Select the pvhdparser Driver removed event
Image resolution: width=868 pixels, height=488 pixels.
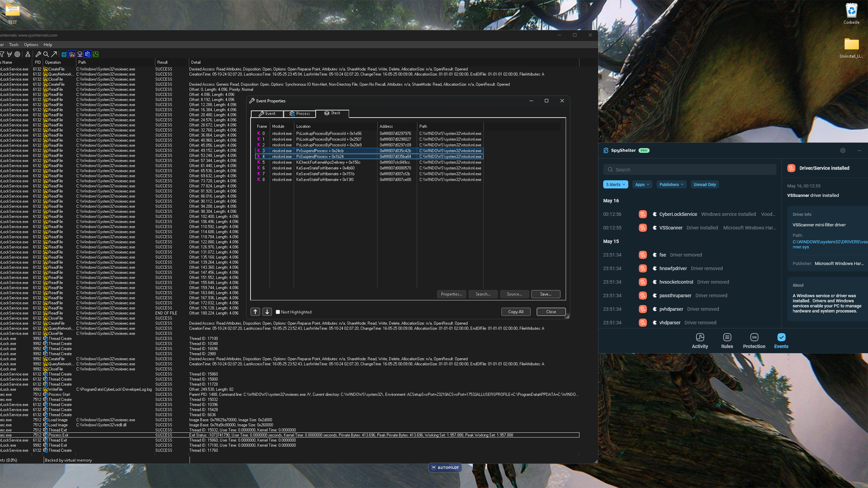(x=690, y=309)
